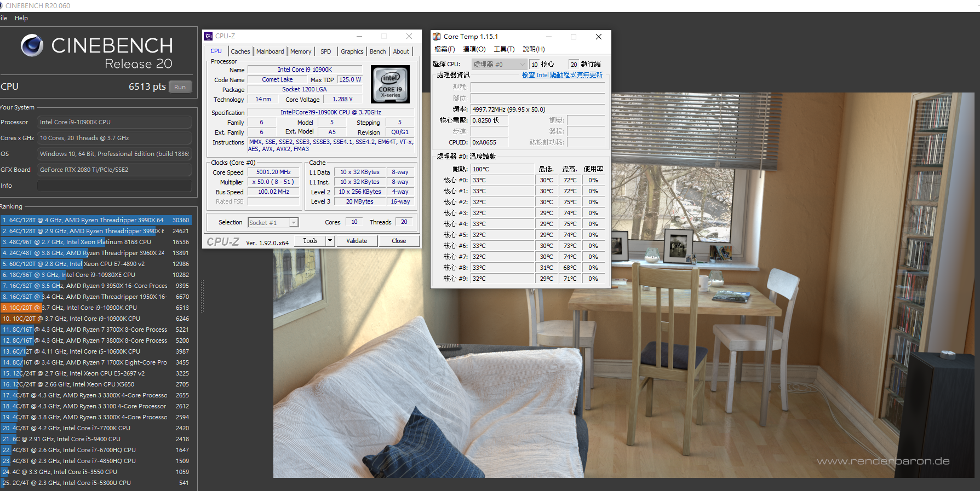Click the CPUID value 0xA0655
980x491 pixels.
(490, 142)
